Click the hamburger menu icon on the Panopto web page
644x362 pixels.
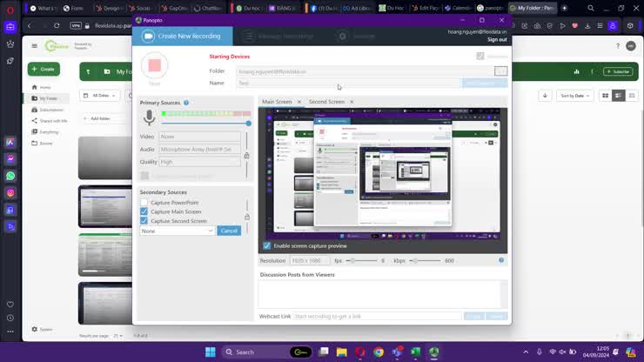(35, 45)
